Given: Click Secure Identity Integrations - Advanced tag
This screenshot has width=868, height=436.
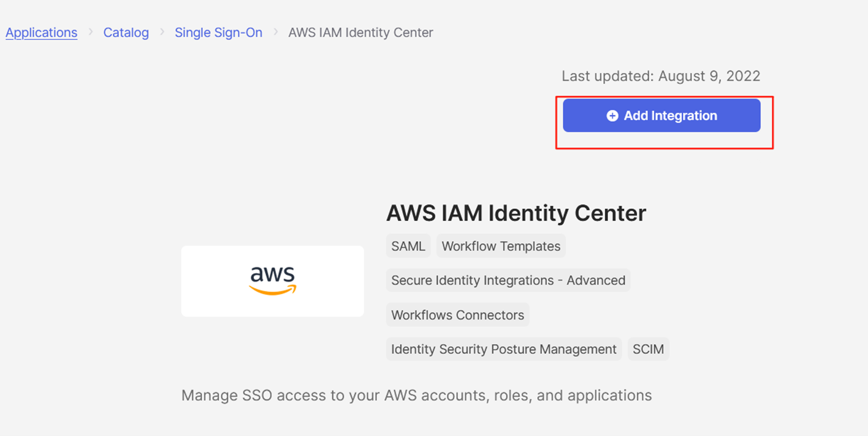Looking at the screenshot, I should (x=508, y=280).
